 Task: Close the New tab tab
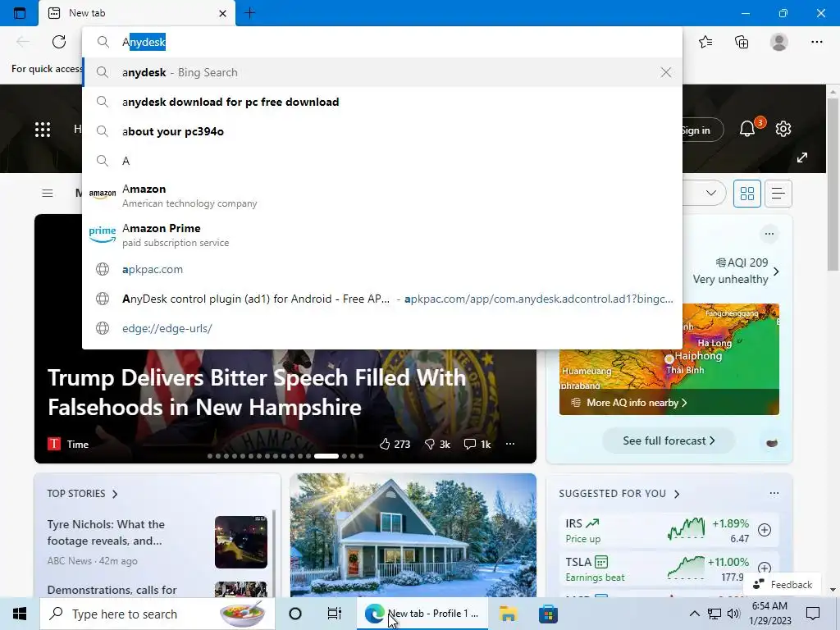pyautogui.click(x=222, y=13)
